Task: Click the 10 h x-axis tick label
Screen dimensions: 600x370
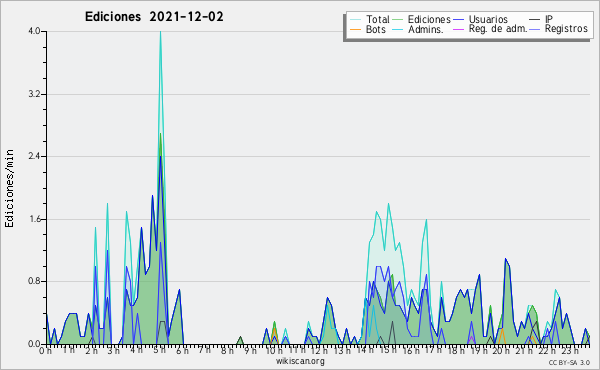Action: (x=273, y=350)
